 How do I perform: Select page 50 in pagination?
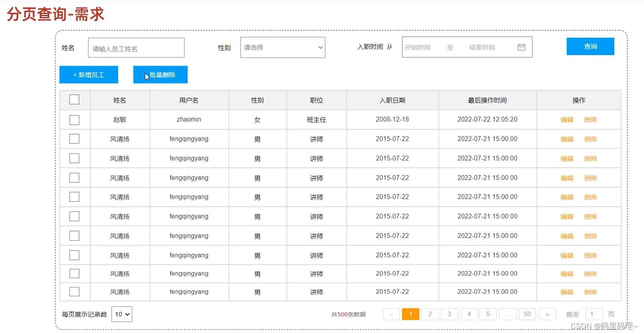pos(527,314)
